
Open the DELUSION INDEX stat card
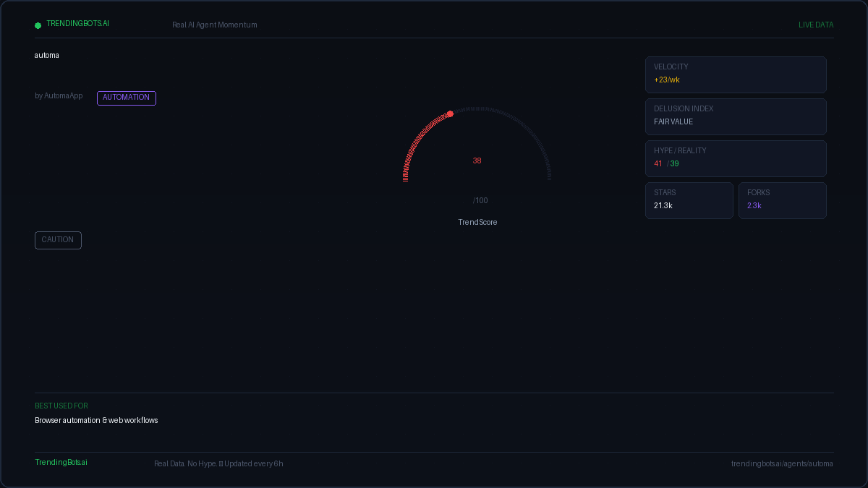[736, 116]
